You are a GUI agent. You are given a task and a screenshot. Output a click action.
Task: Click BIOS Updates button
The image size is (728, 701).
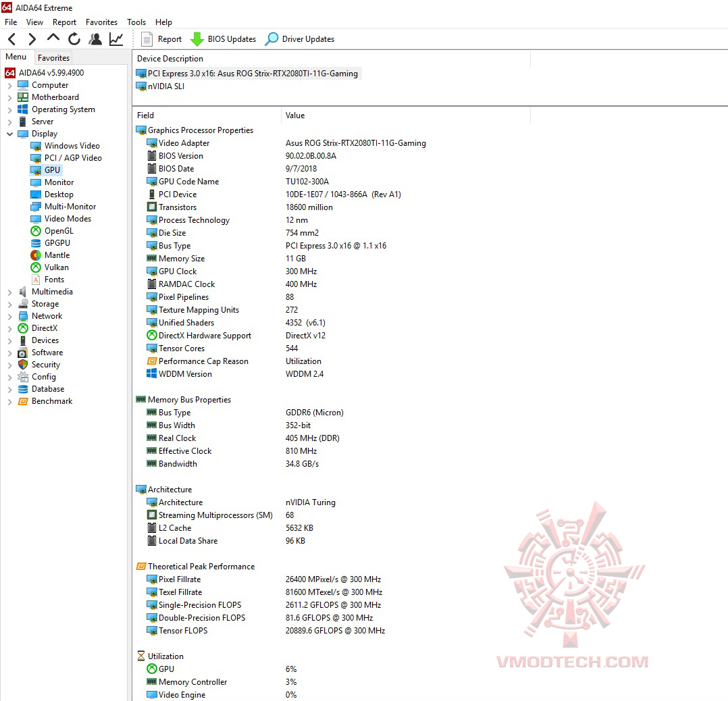coord(224,39)
